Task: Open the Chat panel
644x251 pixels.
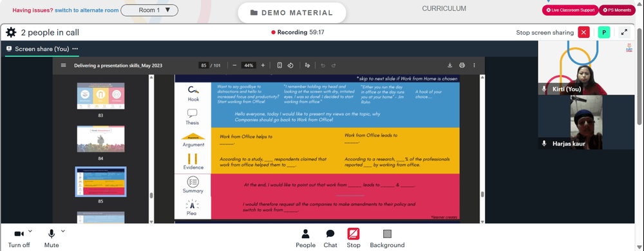Action: [330, 239]
